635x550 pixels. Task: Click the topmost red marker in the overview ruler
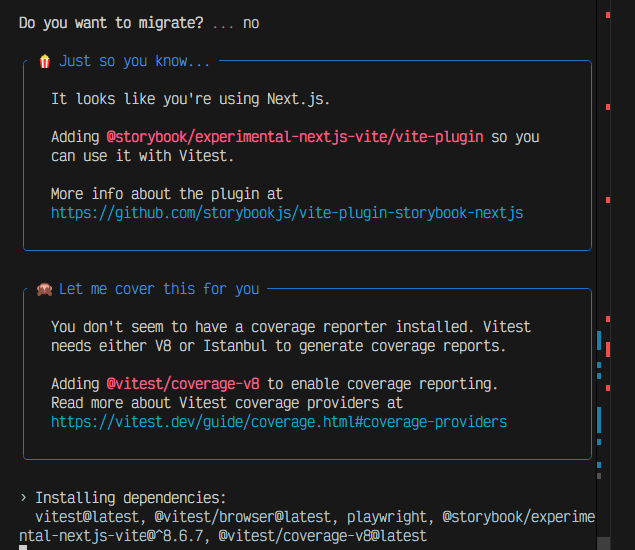tap(608, 15)
